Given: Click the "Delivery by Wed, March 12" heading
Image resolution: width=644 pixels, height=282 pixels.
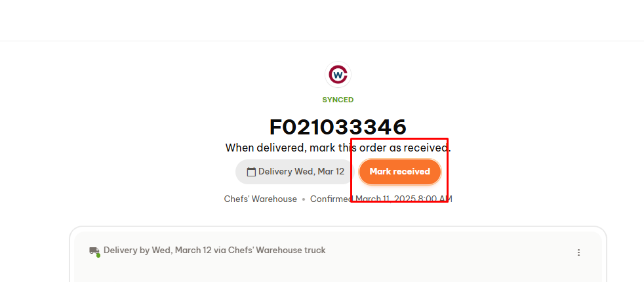Looking at the screenshot, I should coord(157,250).
